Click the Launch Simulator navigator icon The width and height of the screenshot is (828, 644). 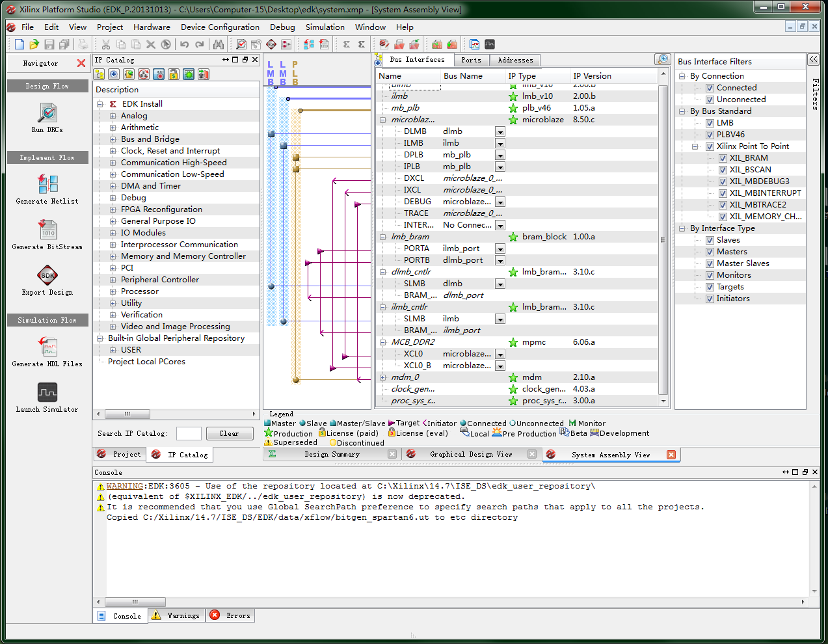click(47, 392)
